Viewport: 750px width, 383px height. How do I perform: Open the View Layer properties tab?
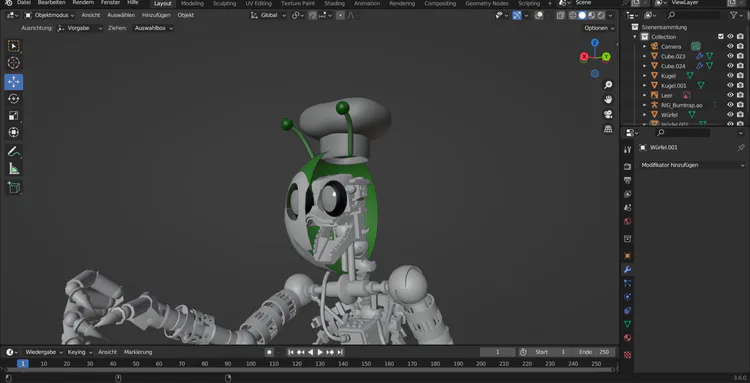628,194
